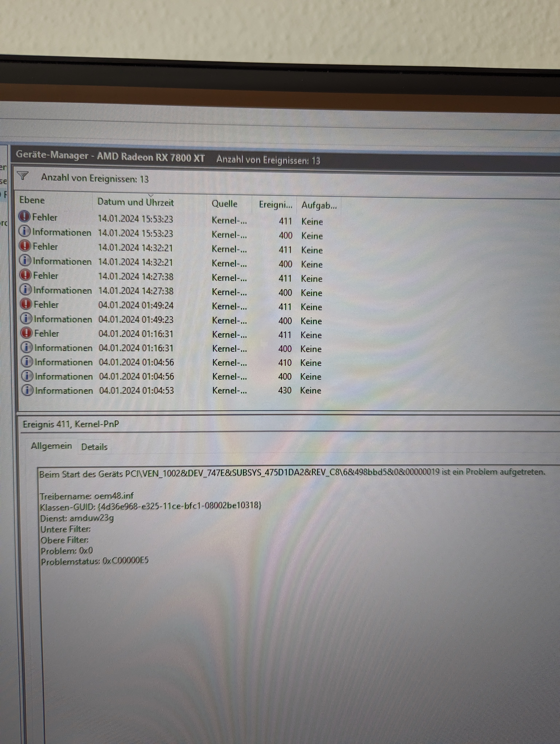Select the 14.01.2024 14:27:38 Fehler event row
This screenshot has width=560, height=744.
(x=135, y=277)
